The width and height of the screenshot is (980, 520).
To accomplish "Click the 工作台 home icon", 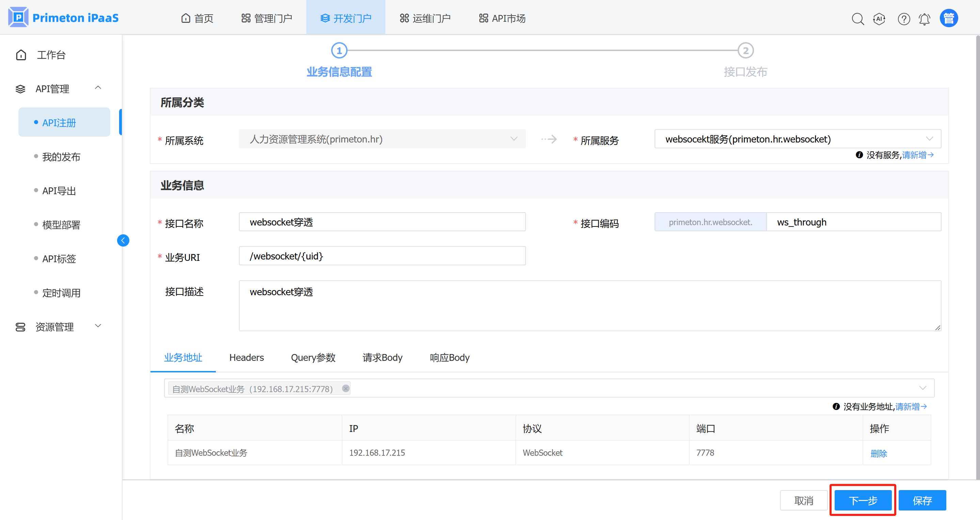I will click(21, 55).
